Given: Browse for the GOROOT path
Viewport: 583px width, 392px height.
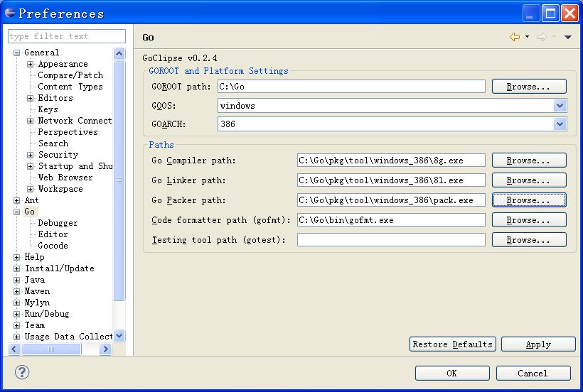Looking at the screenshot, I should (528, 87).
